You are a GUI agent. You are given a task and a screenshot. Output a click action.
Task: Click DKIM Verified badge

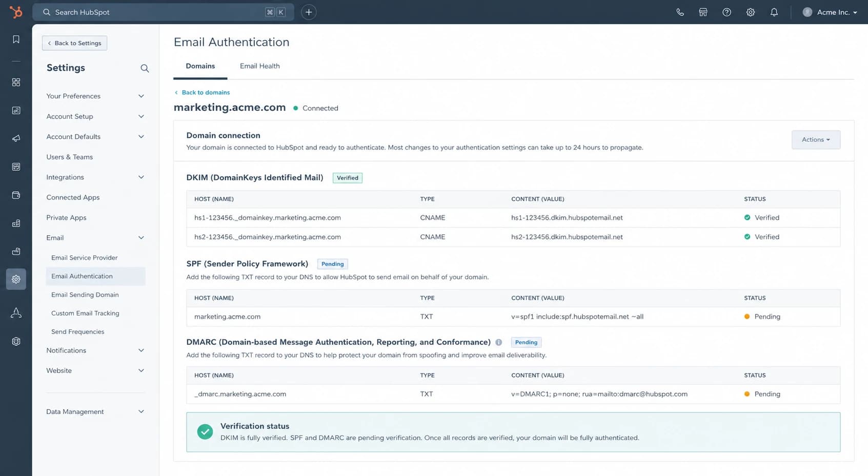point(348,178)
